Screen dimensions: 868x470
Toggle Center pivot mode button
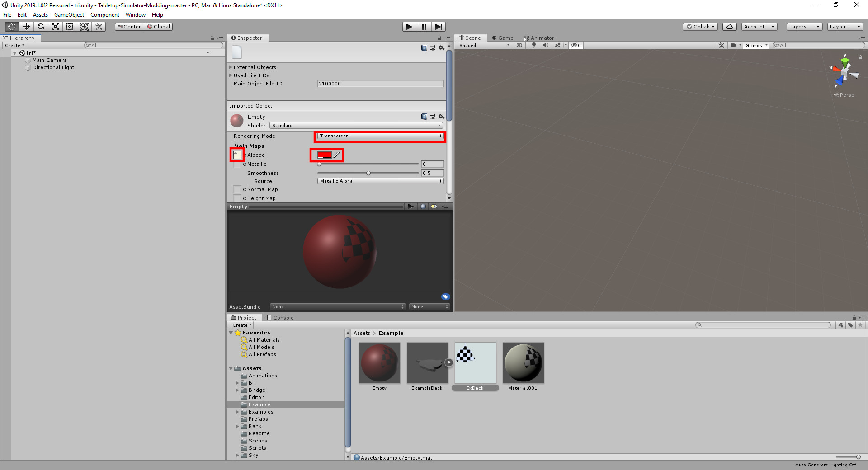(129, 27)
